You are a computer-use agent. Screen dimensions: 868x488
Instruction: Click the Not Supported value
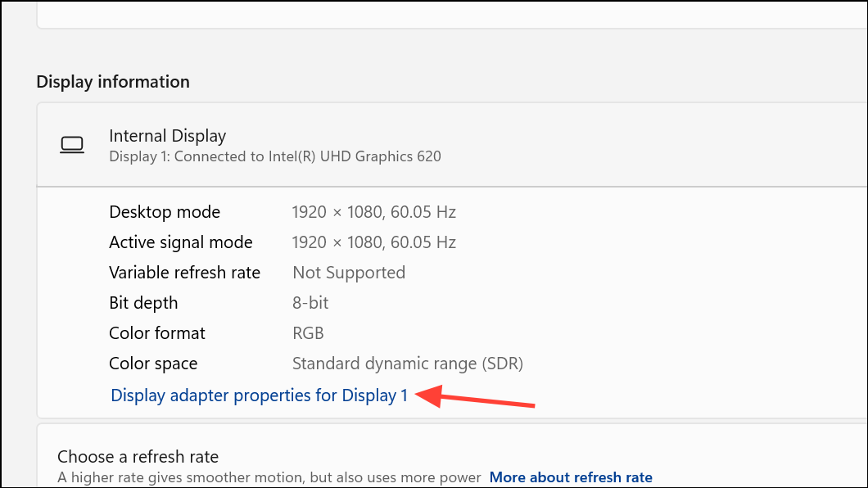(x=349, y=273)
